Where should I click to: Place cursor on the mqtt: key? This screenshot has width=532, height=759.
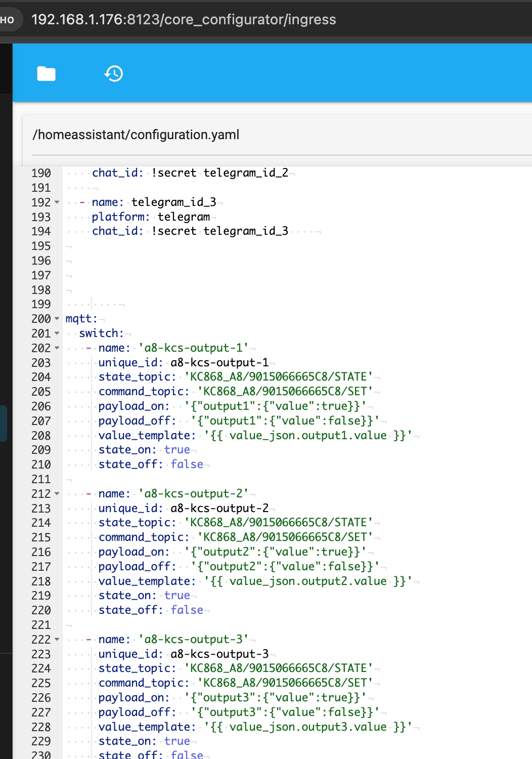81,319
